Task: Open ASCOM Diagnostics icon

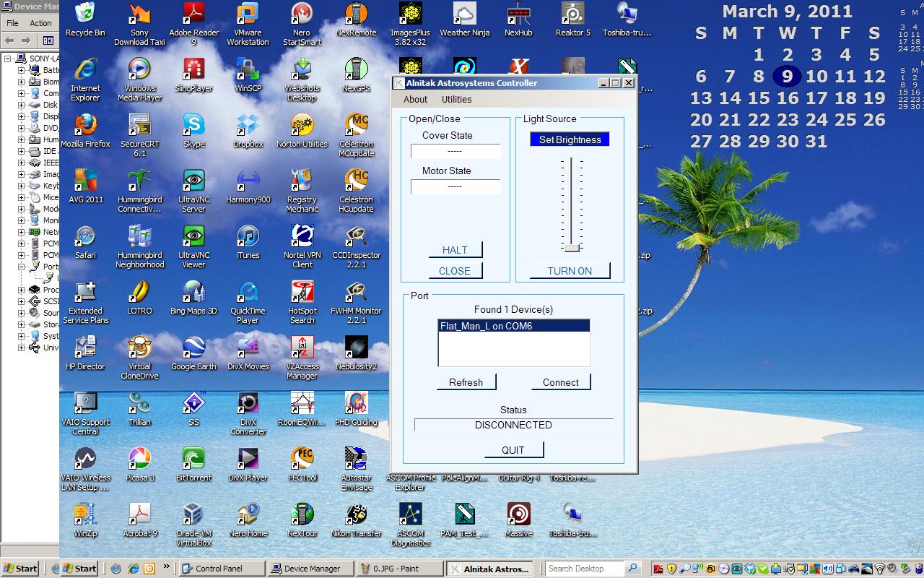Action: pyautogui.click(x=410, y=525)
